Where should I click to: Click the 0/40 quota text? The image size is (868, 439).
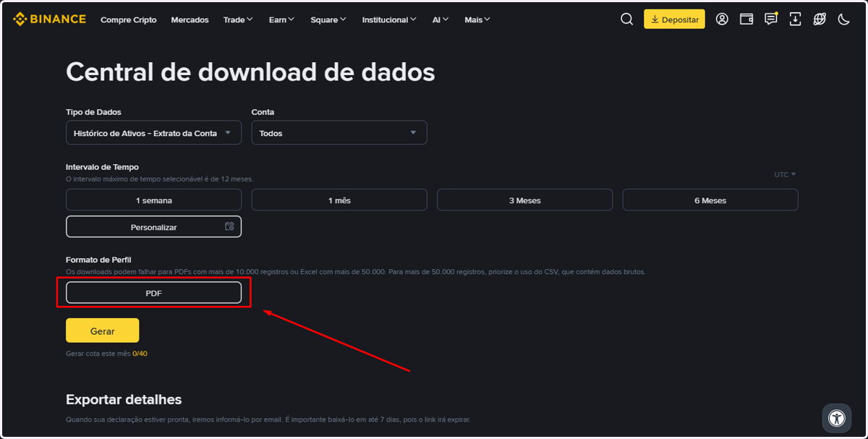pos(140,354)
